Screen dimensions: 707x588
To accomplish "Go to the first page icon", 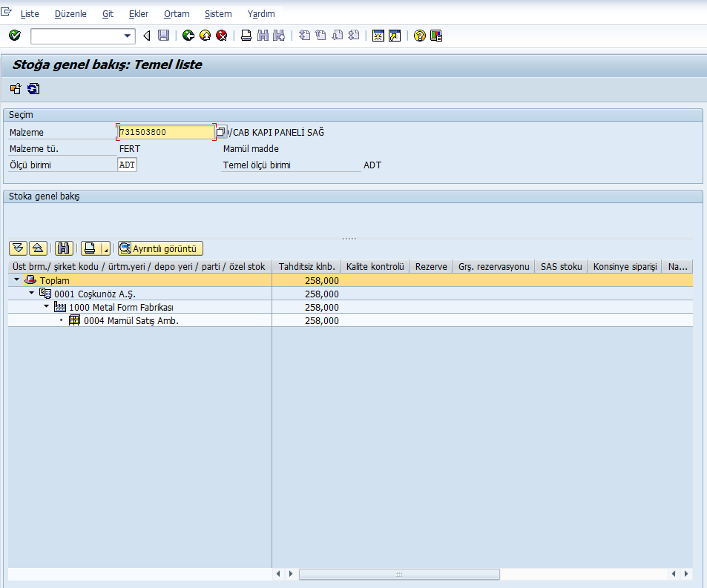I will [305, 36].
